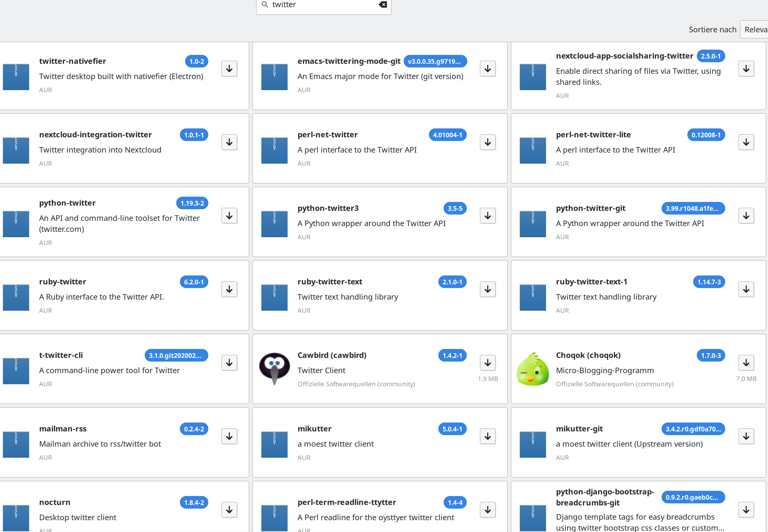Click download arrow for nextcloud-app-socialsharing-twitter
This screenshot has width=768, height=532.
click(746, 69)
